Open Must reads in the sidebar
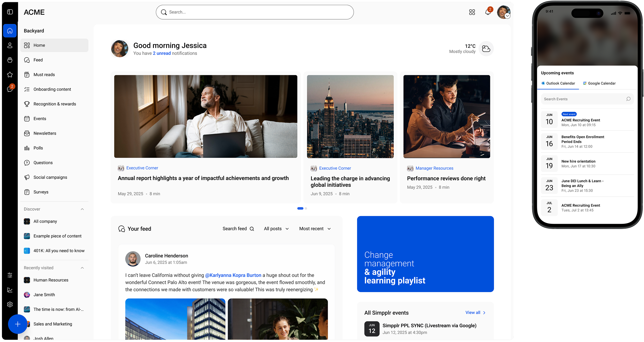Viewport: 644px width, 342px height. 54,75
